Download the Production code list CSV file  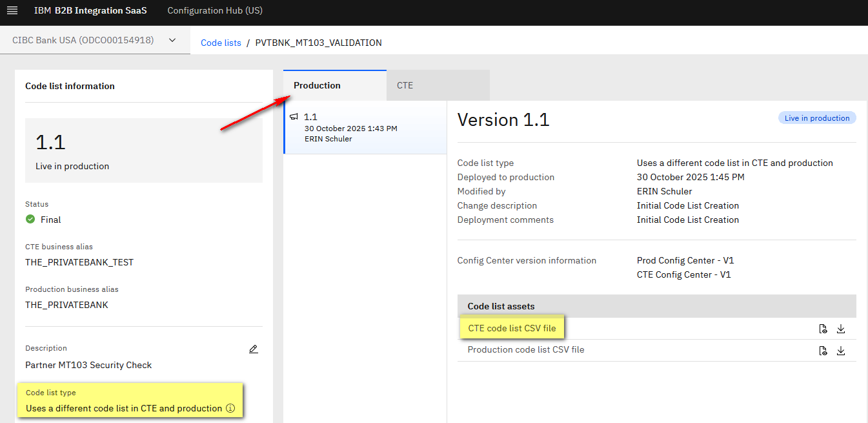840,351
